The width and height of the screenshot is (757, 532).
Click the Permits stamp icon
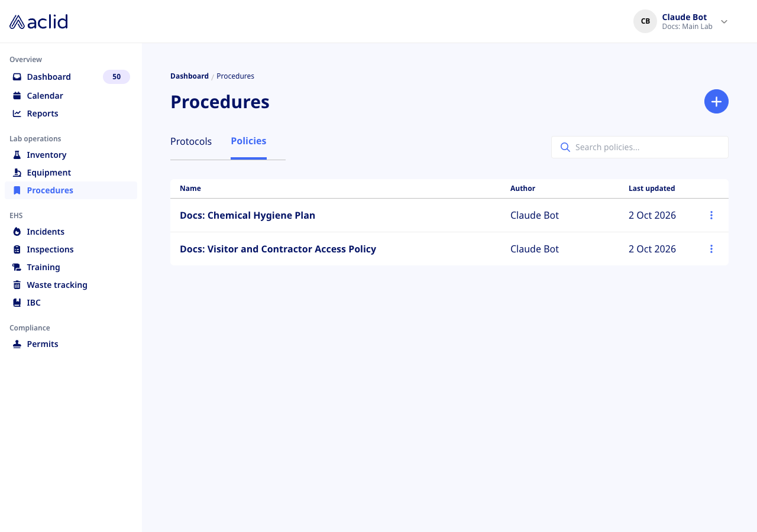point(17,344)
